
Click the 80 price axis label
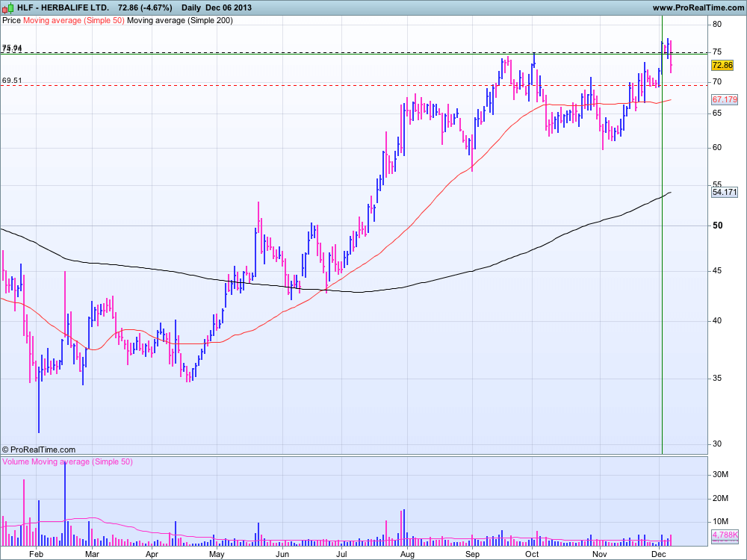click(x=717, y=25)
